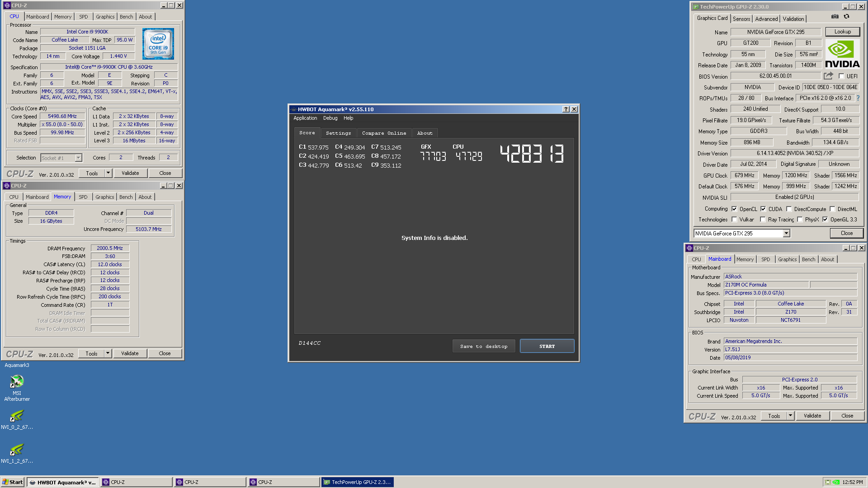Image resolution: width=868 pixels, height=488 pixels.
Task: Open Help menu in Aquamark
Action: (348, 118)
